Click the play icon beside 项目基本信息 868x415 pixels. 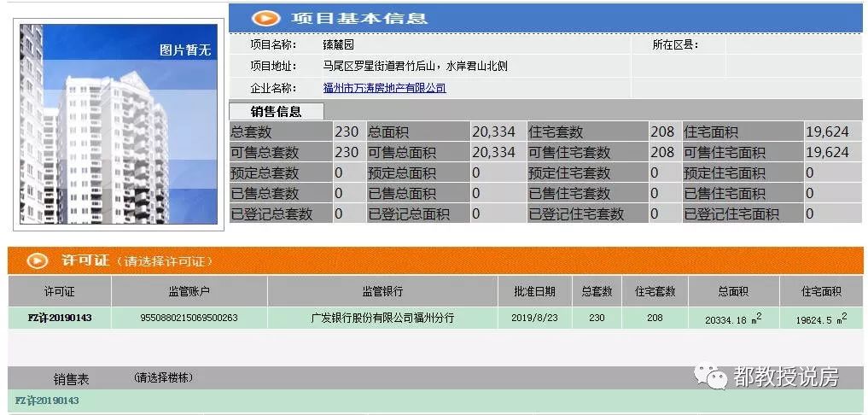[x=265, y=18]
